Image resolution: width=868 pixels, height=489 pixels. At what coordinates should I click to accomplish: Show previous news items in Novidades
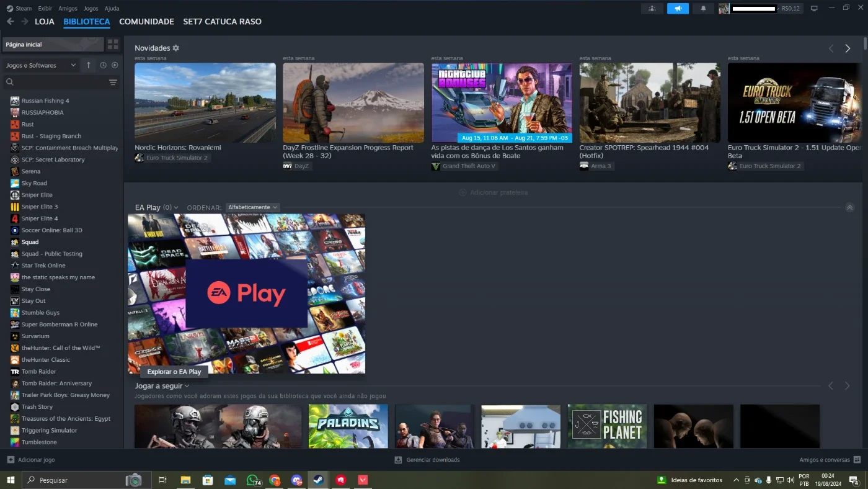(x=831, y=48)
